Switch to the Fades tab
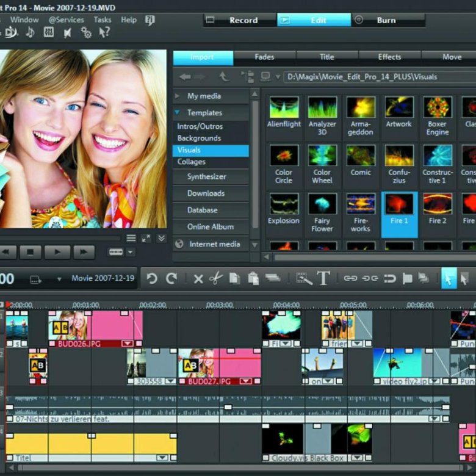476x476 pixels. click(264, 57)
